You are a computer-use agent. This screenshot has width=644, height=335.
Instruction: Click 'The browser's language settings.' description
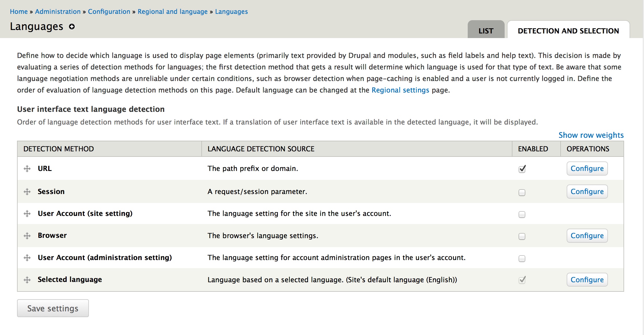[263, 236]
